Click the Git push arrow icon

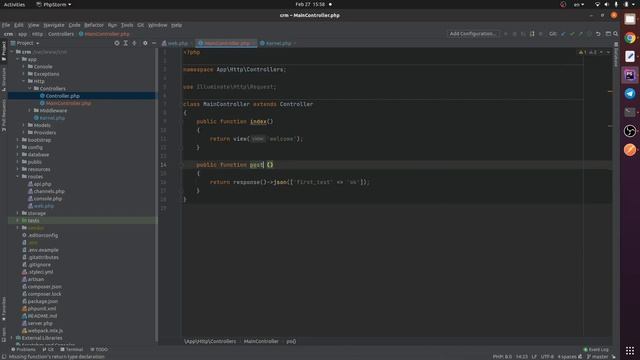tap(580, 34)
